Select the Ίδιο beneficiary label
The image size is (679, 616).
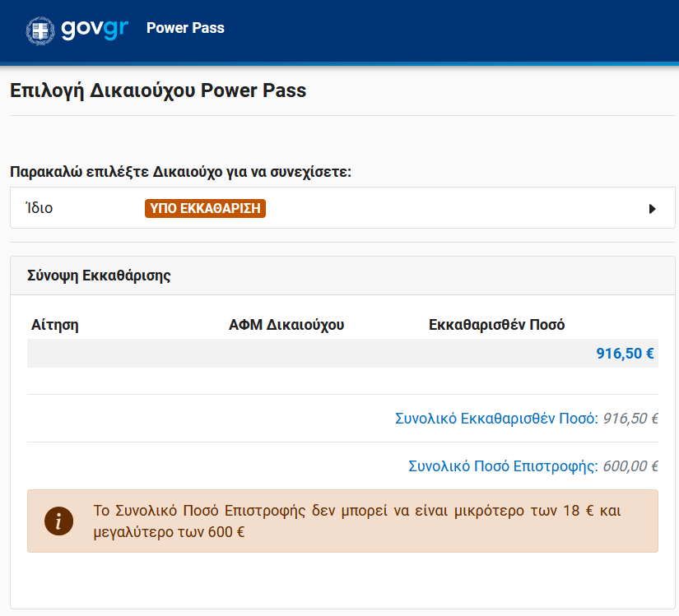coord(40,208)
